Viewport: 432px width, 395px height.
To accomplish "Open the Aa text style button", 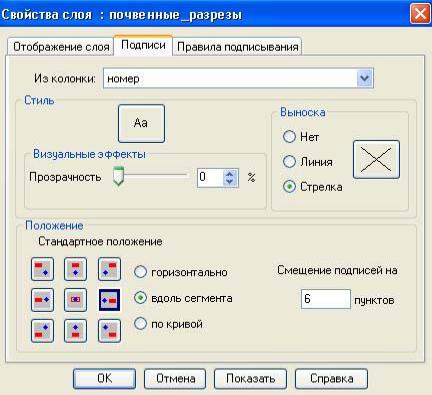I will coord(141,123).
